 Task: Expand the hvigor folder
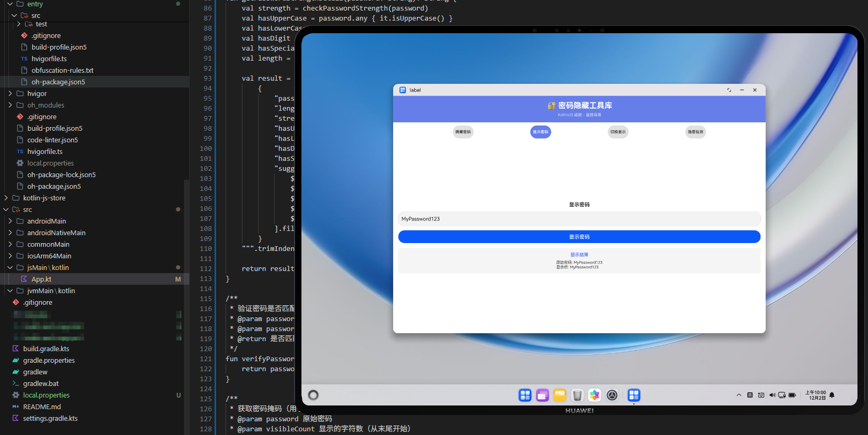10,93
